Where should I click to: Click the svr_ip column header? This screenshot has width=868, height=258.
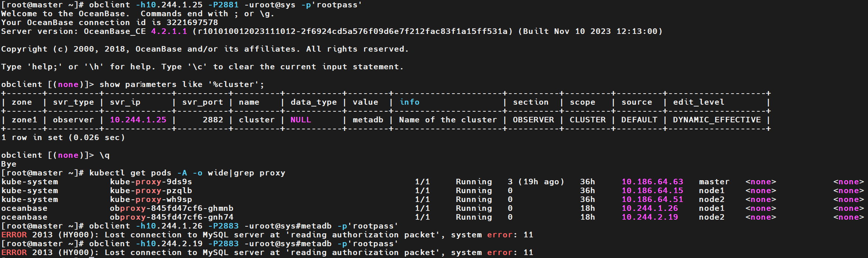125,102
